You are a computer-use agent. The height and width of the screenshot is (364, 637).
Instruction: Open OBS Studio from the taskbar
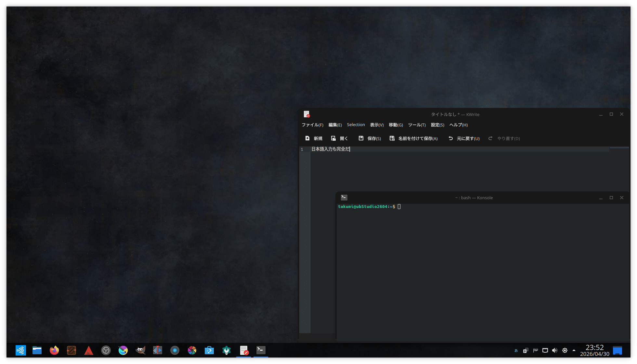tap(106, 350)
